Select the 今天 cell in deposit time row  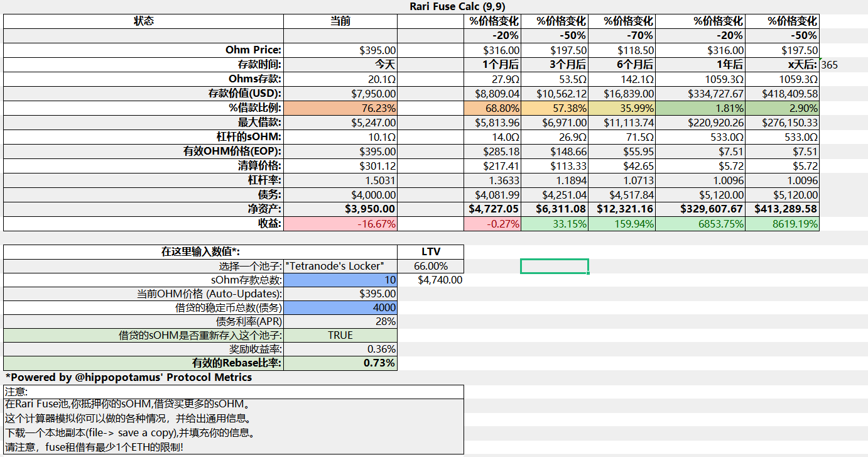point(340,64)
